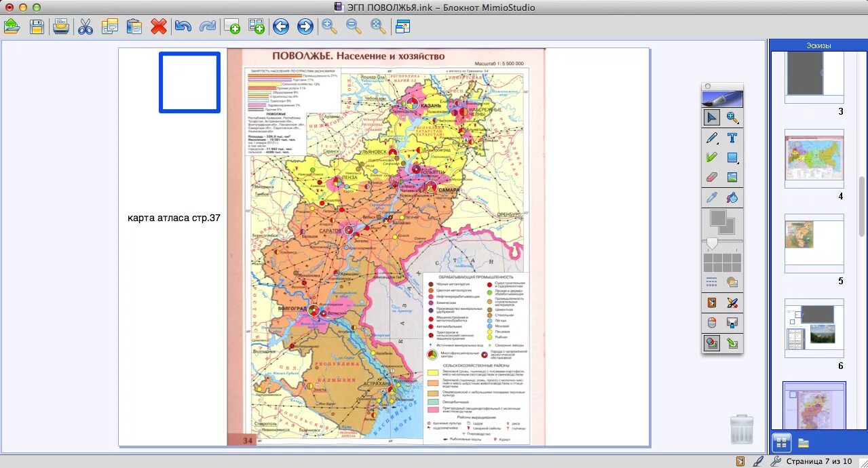Select the Rectangle shape tool
Viewport: 868px width, 468px height.
(732, 157)
